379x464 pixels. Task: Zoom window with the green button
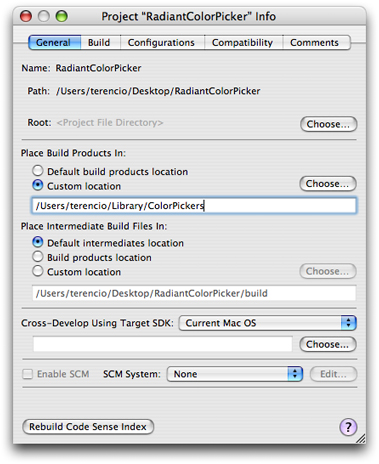click(x=61, y=16)
